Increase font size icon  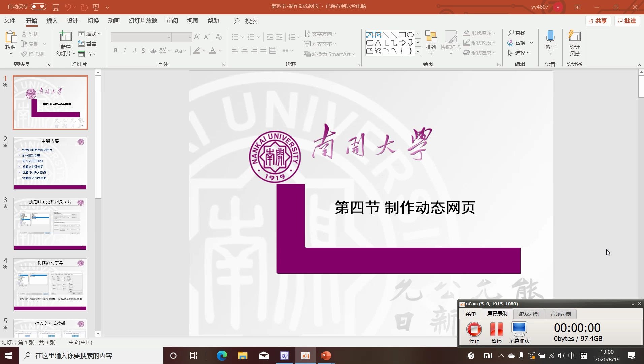click(x=197, y=36)
